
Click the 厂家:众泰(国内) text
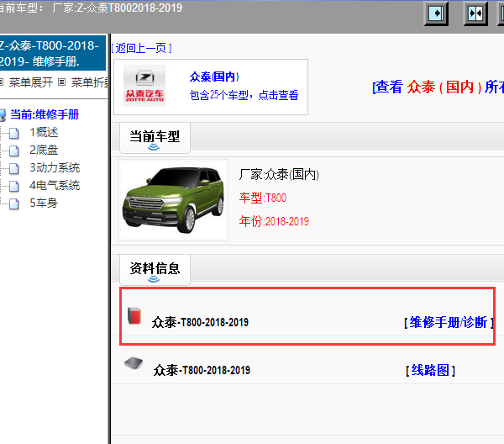pyautogui.click(x=279, y=175)
